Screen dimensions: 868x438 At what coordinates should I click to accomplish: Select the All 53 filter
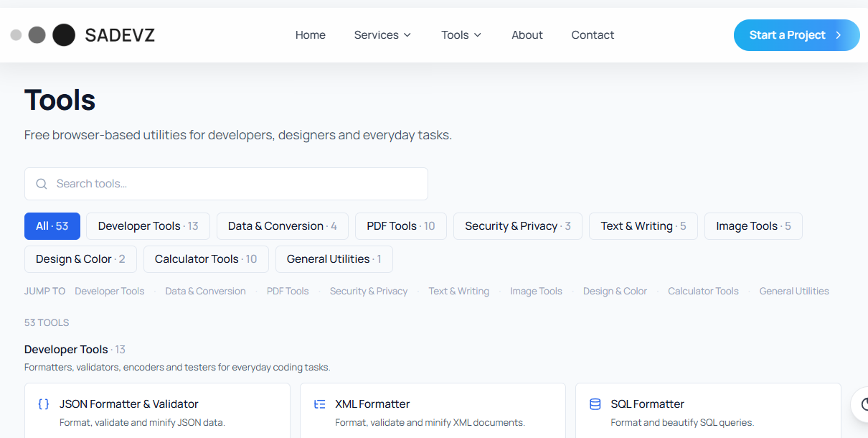coord(52,226)
